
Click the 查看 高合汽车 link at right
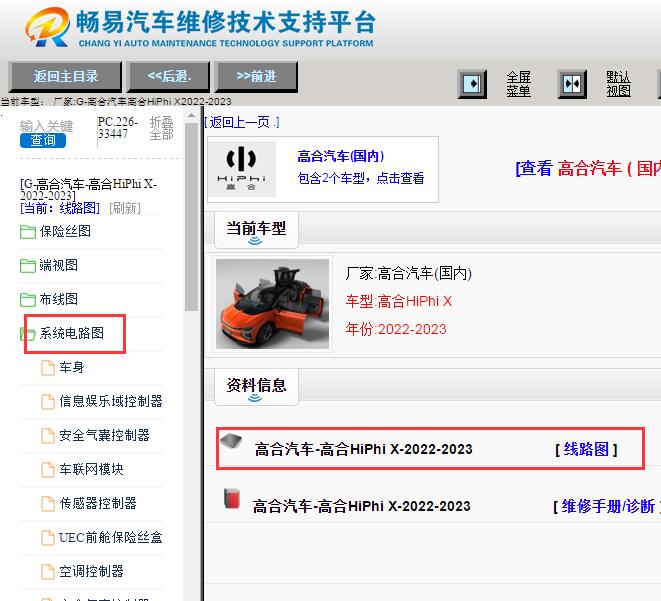[x=588, y=169]
